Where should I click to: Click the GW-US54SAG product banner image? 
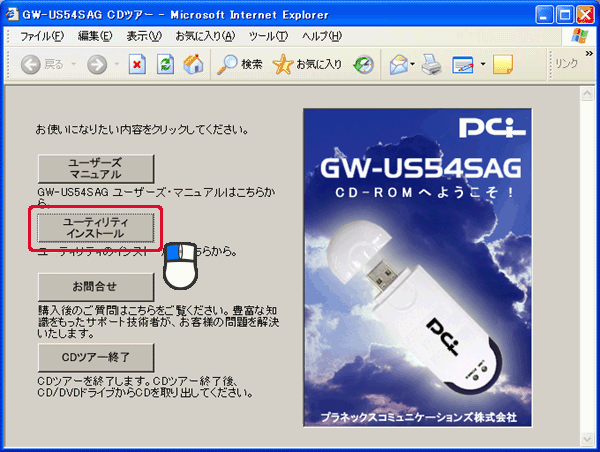click(417, 268)
